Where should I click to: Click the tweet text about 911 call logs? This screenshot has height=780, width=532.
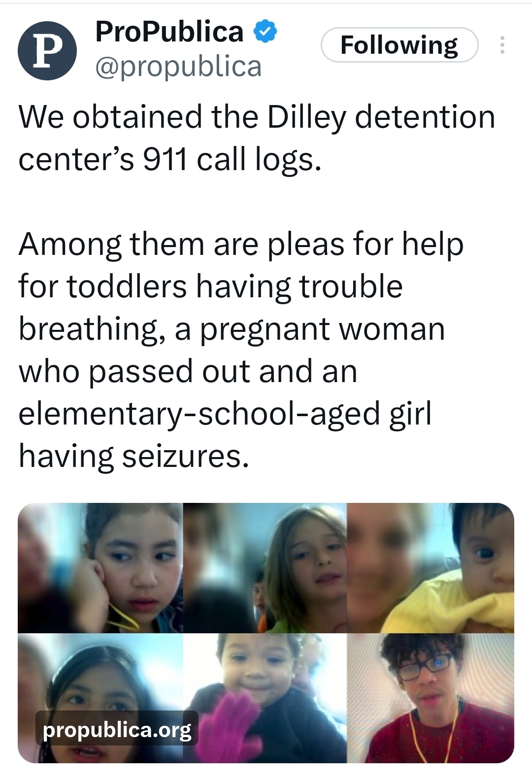point(257,138)
